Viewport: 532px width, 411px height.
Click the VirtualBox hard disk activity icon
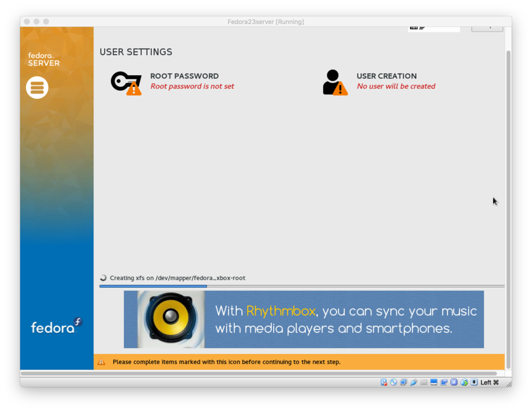(x=383, y=382)
